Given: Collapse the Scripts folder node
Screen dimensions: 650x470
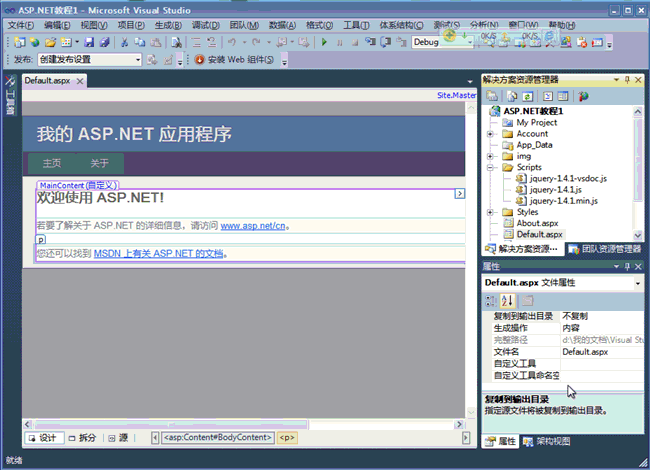Looking at the screenshot, I should pos(490,167).
